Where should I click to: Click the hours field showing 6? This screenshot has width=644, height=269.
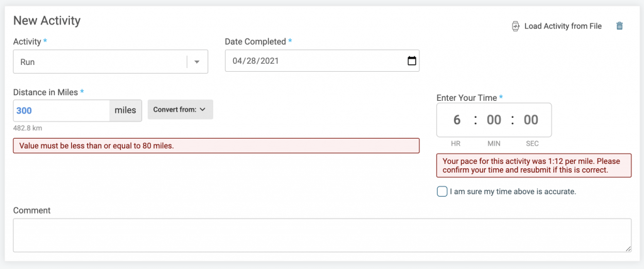point(457,120)
